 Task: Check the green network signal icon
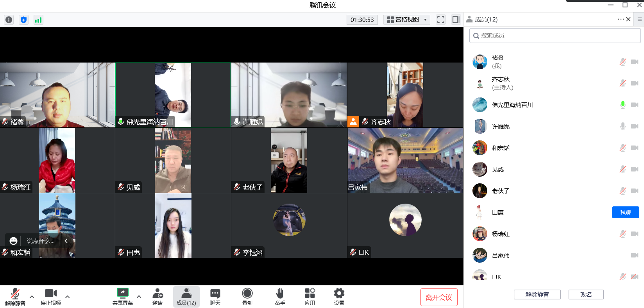(38, 20)
